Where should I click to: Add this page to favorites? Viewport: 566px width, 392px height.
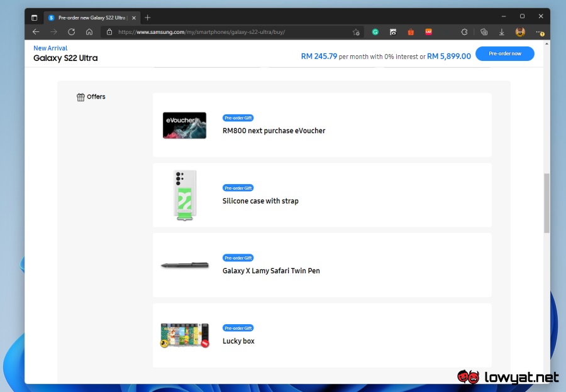point(356,32)
